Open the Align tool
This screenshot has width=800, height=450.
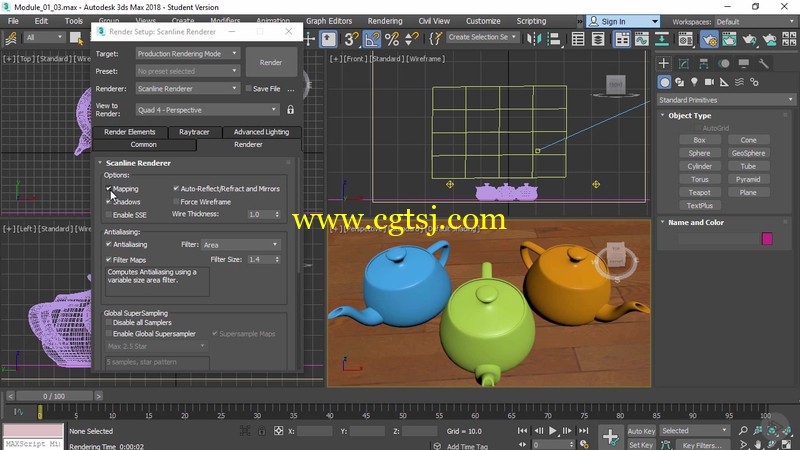(554, 39)
